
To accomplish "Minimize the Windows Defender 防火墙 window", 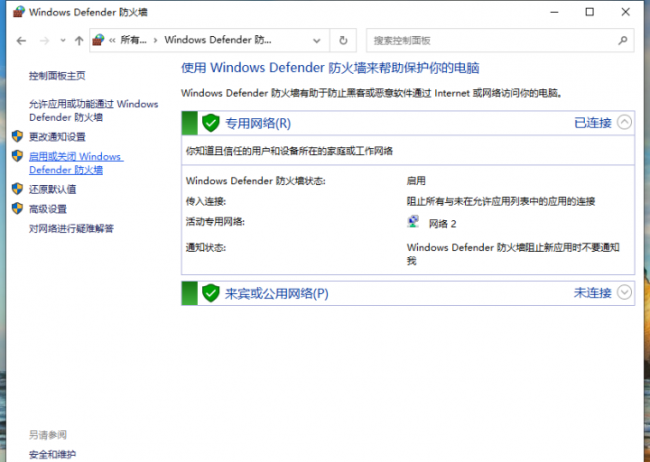I will pos(554,12).
